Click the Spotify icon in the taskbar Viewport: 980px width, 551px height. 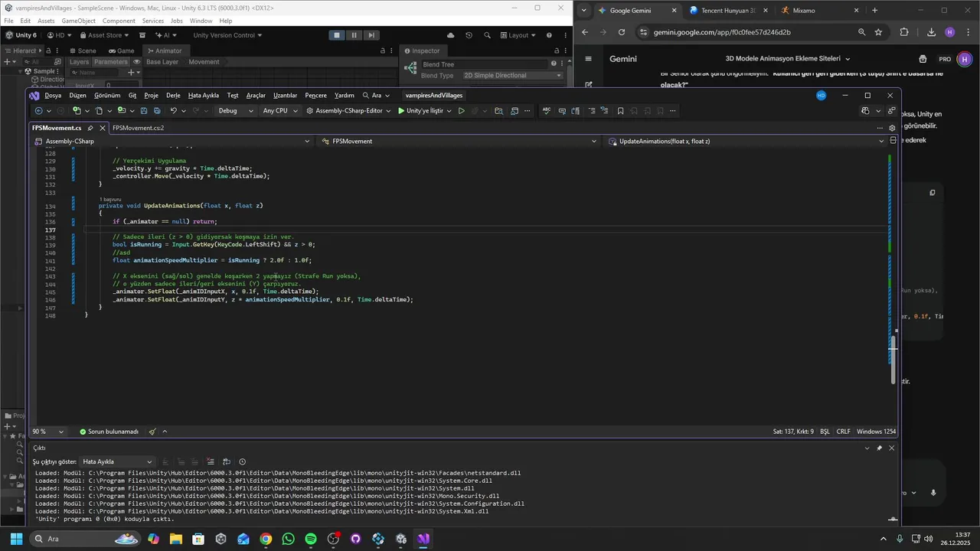pyautogui.click(x=311, y=539)
